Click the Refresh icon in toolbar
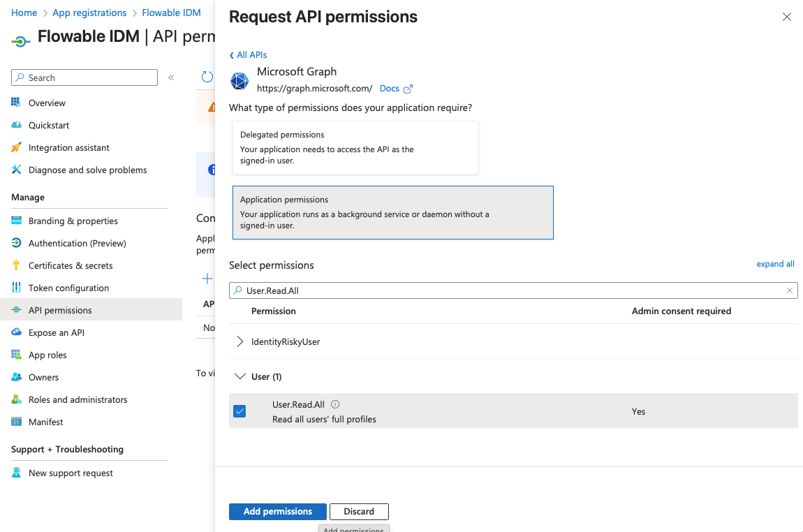Screen dimensions: 803x532 click(207, 77)
